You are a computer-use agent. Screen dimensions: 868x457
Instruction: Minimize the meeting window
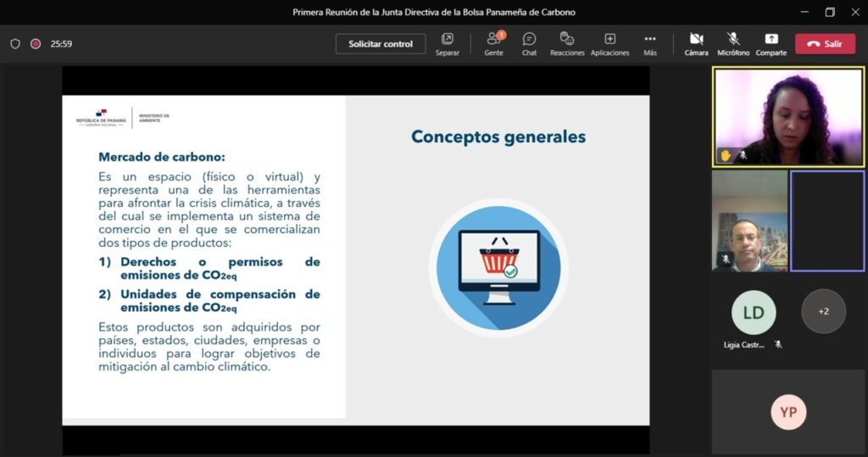804,12
